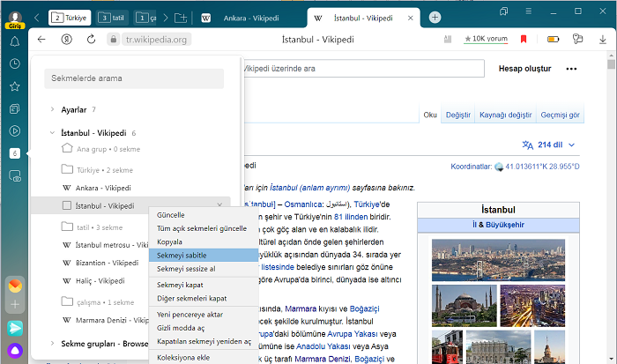Viewport: 617px width, 364px height.
Task: Show next tab groups with right chevron
Action: tap(166, 18)
